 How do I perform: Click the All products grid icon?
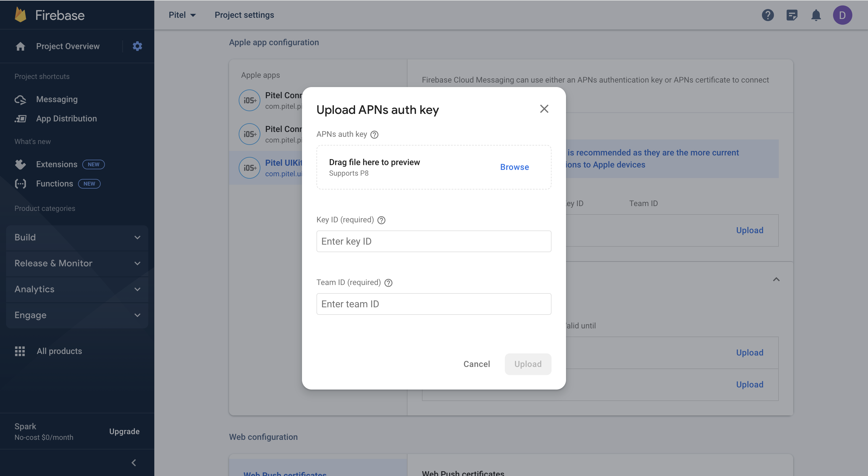click(x=20, y=351)
